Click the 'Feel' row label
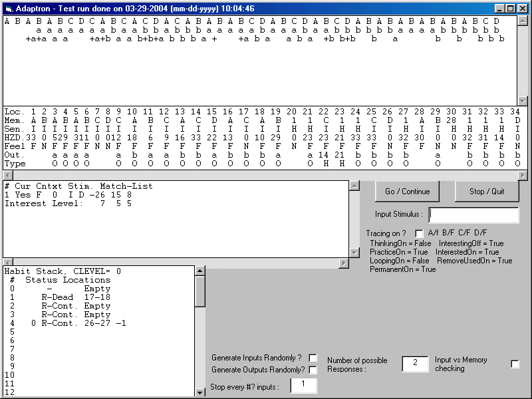This screenshot has width=532, height=399. pos(15,146)
